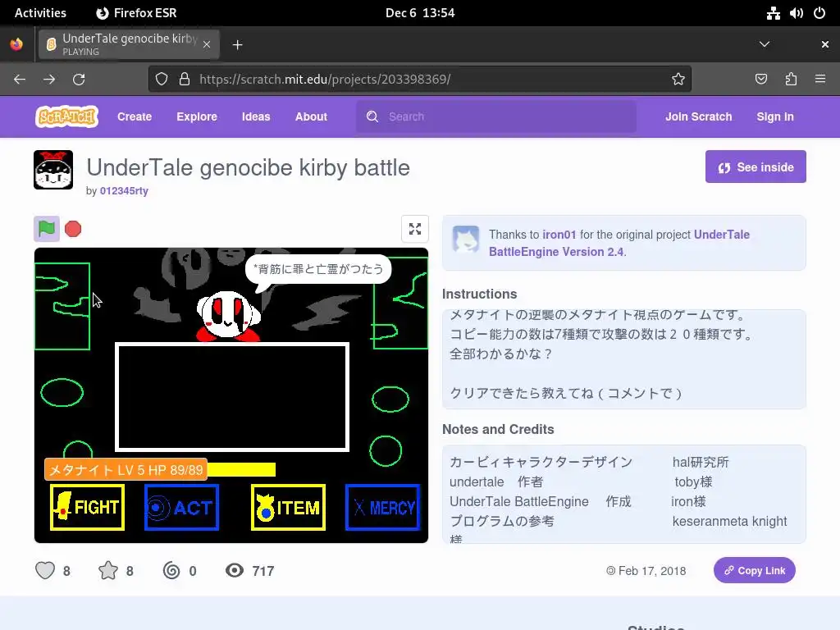Click the HP 89/89 status label
Image resolution: width=840 pixels, height=630 pixels.
tap(126, 470)
